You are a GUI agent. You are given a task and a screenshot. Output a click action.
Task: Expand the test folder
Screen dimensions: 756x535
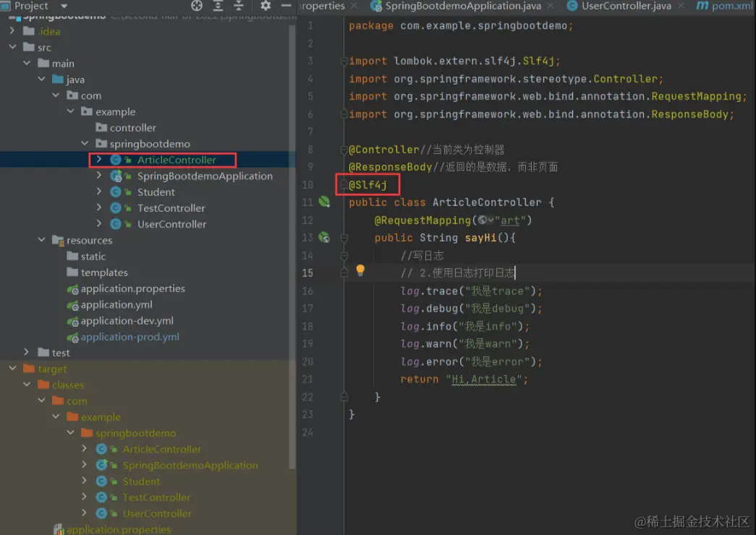27,352
